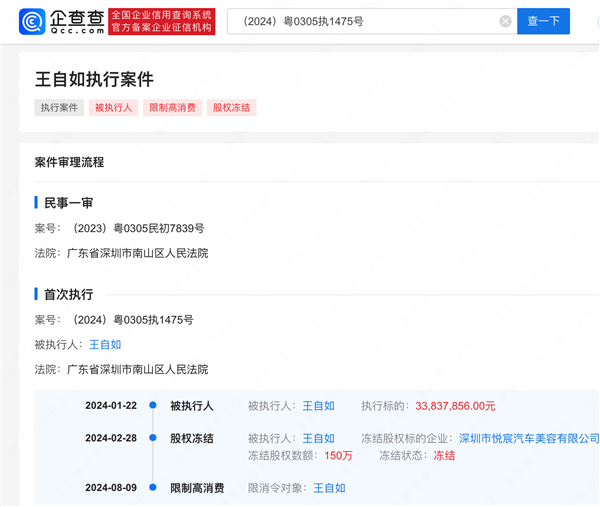Click the 2024-01-22 timeline dot

(x=152, y=406)
